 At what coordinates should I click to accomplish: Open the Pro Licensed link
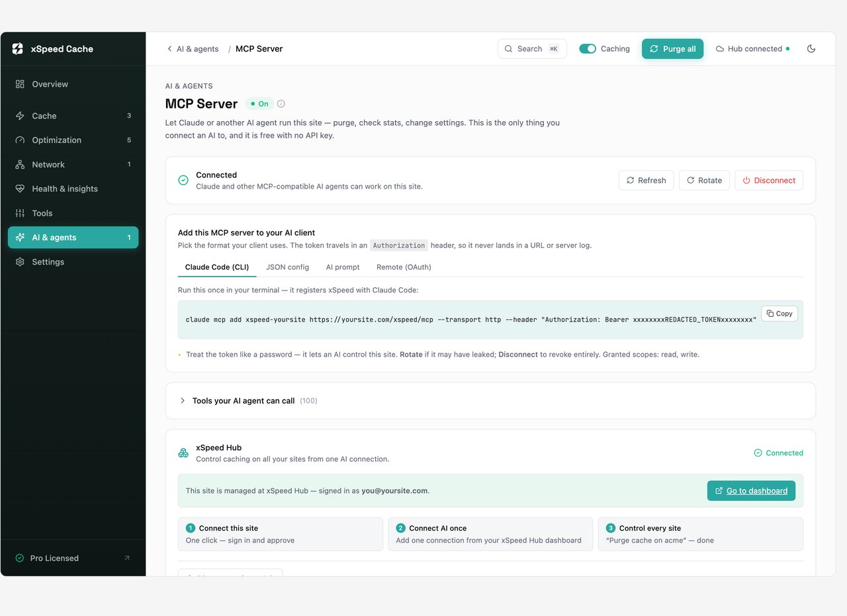point(73,558)
